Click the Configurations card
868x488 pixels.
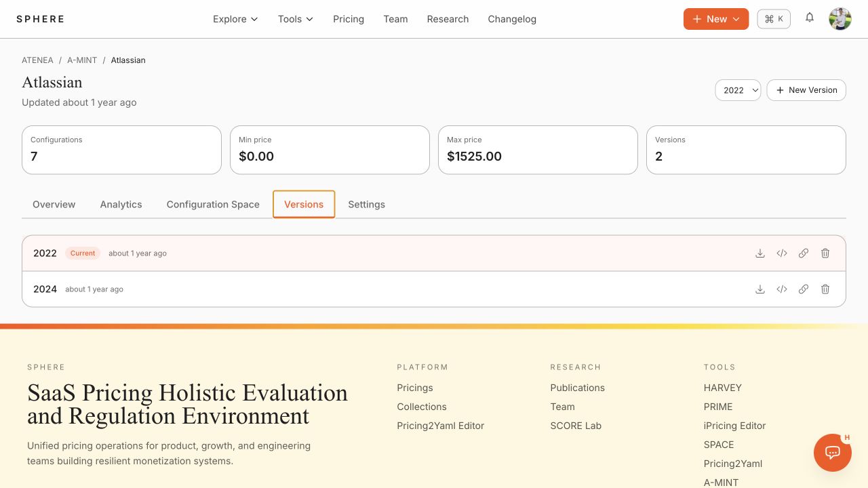[x=121, y=150]
